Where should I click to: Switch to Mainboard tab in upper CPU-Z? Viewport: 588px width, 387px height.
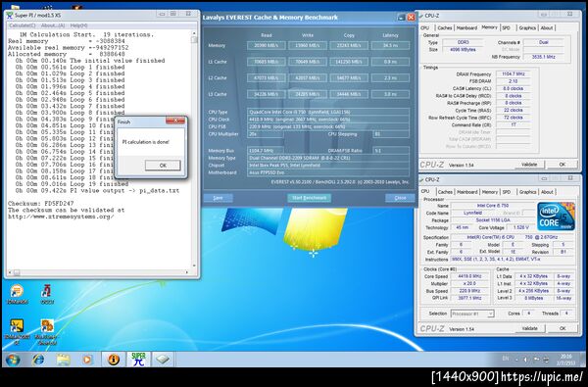pyautogui.click(x=466, y=28)
